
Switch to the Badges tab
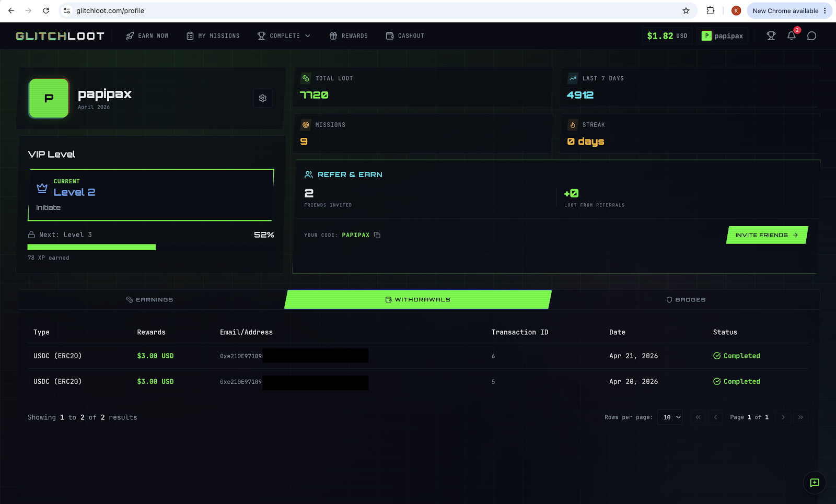tap(686, 300)
